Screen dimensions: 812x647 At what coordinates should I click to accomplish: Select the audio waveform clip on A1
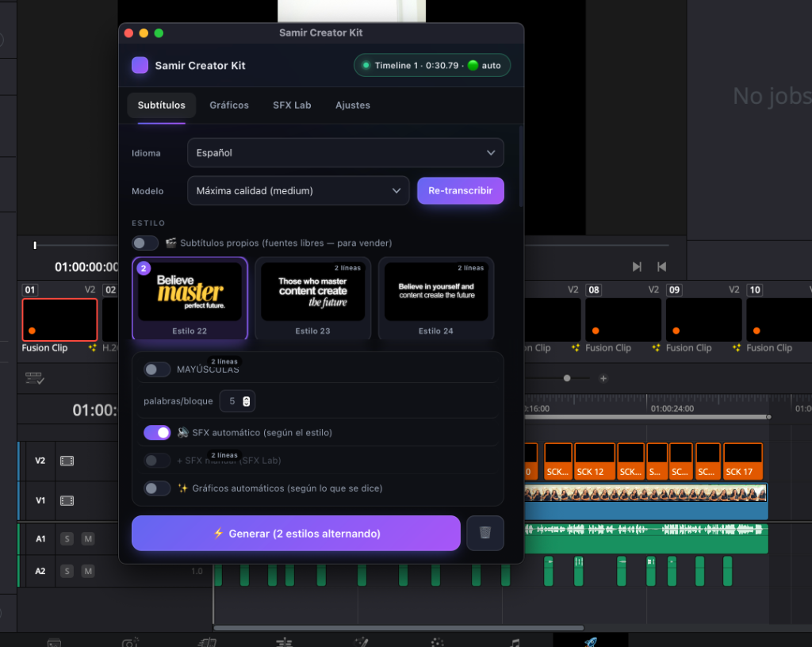pos(645,538)
